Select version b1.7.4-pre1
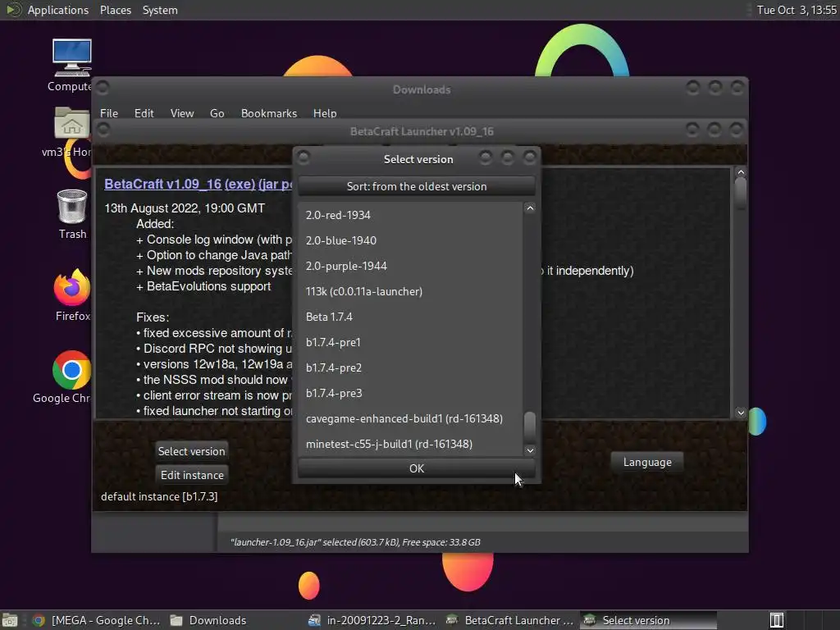 tap(410, 342)
